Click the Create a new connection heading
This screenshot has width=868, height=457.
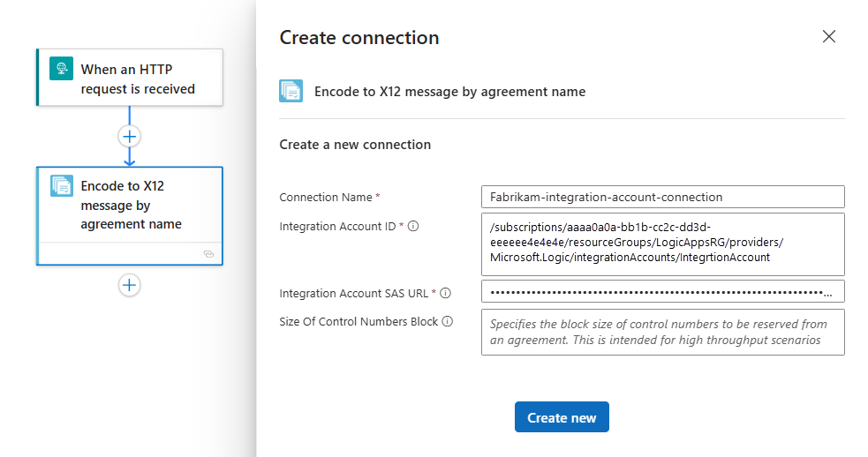pos(355,144)
